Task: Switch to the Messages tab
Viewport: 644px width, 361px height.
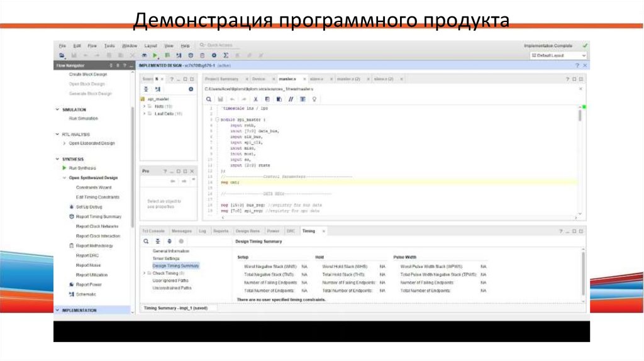Action: pos(182,231)
